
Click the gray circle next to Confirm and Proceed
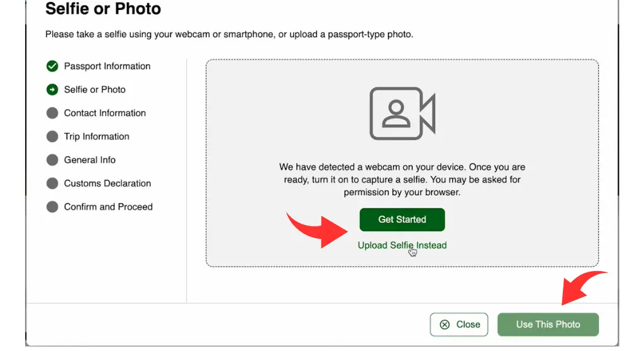coord(52,207)
